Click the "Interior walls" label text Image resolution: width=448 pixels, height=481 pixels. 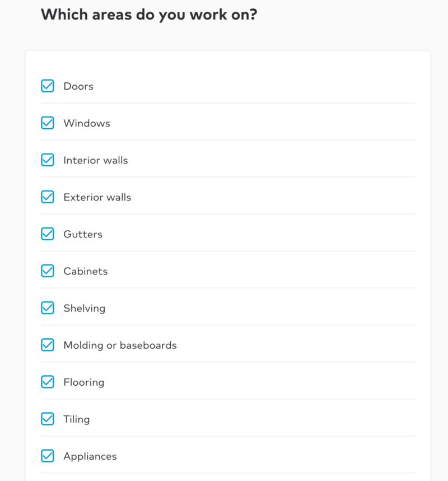tap(96, 160)
